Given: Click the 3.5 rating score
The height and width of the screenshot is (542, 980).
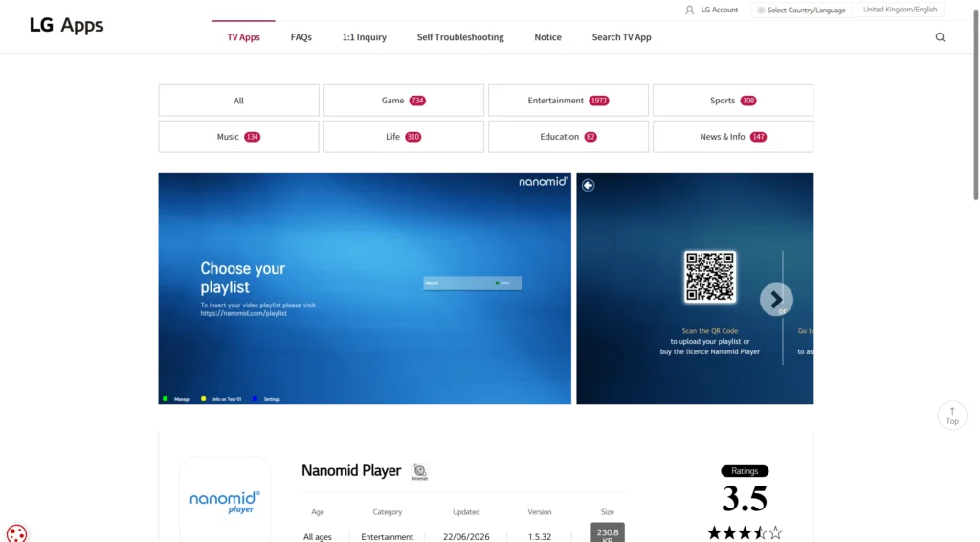Looking at the screenshot, I should point(745,499).
